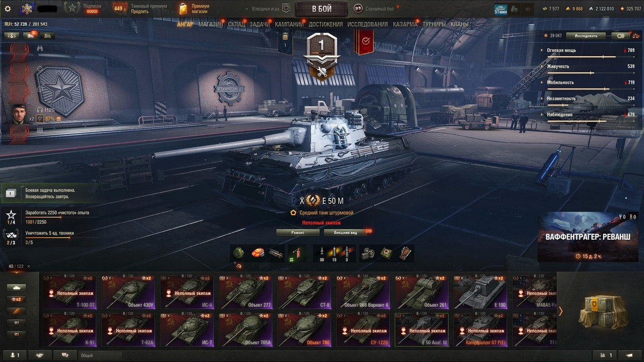The height and width of the screenshot is (362, 644).
Task: Open the Случайный бой battle mode dropdown
Action: 375,9
